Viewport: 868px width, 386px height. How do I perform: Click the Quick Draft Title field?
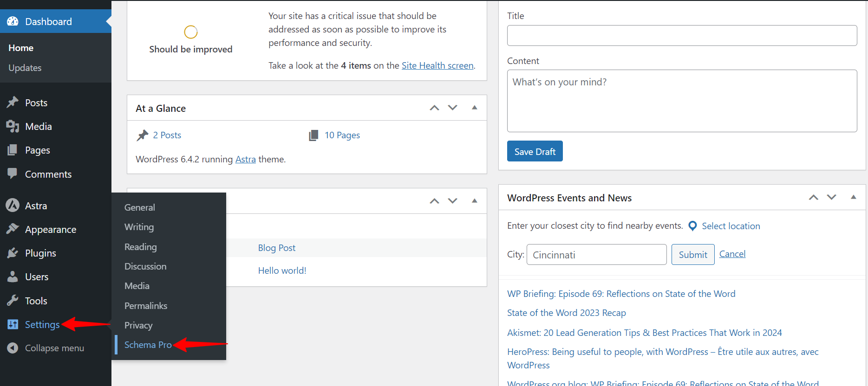click(682, 36)
